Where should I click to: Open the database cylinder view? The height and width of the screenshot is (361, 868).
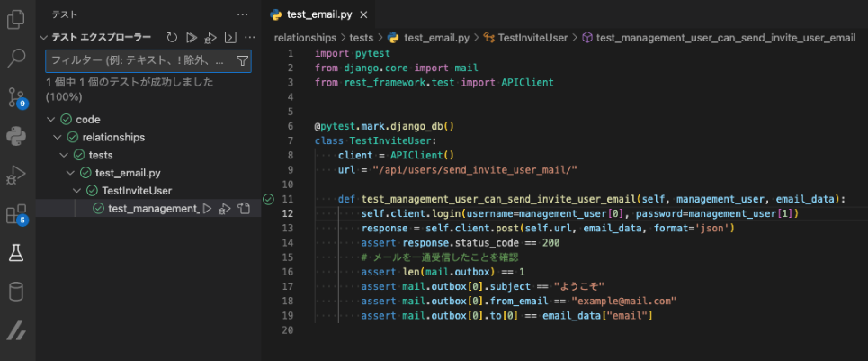[x=16, y=292]
